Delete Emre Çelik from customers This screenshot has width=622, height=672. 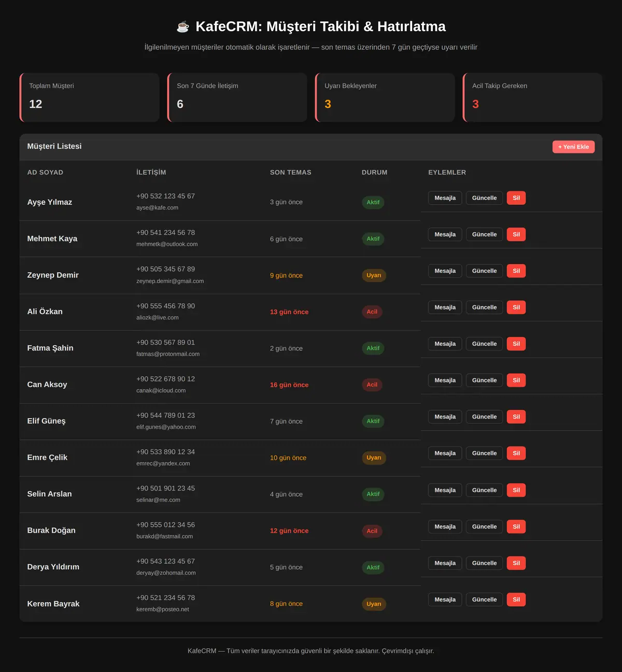(x=516, y=453)
